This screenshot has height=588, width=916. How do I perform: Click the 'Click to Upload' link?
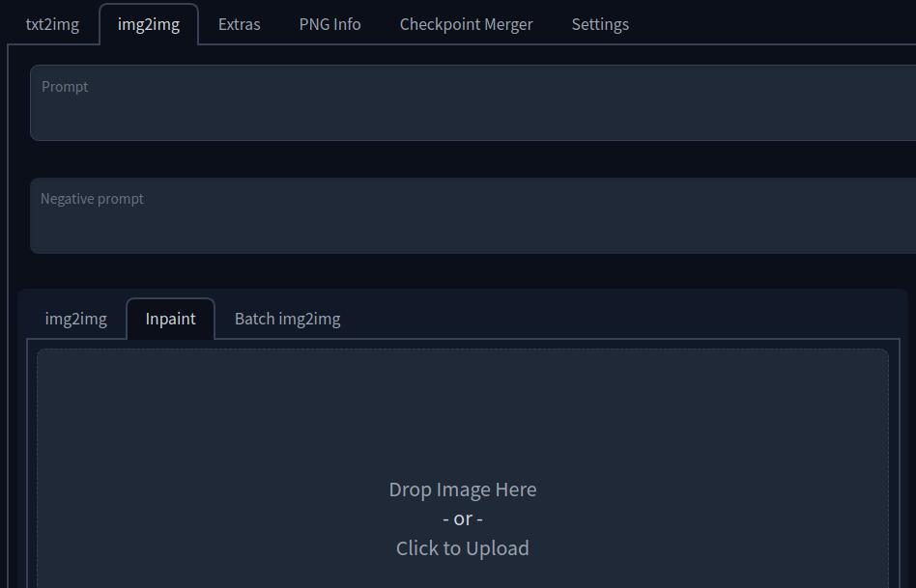462,547
